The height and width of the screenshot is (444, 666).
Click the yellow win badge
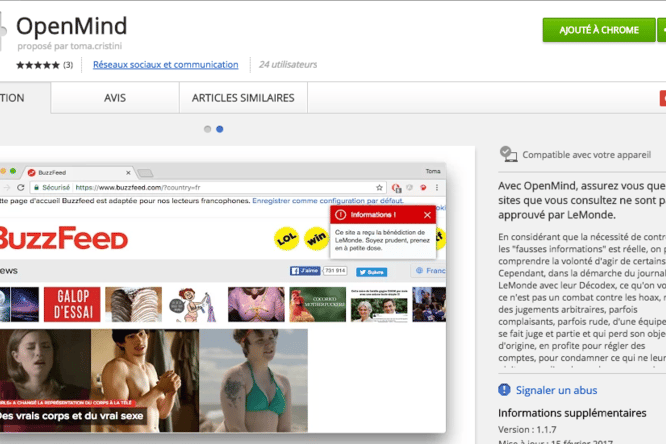[316, 239]
